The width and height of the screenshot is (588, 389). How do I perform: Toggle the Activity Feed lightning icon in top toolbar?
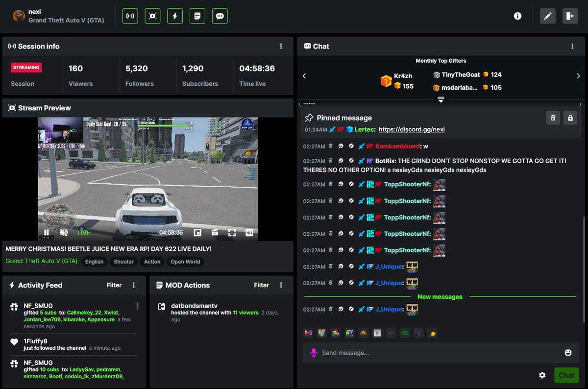point(175,16)
